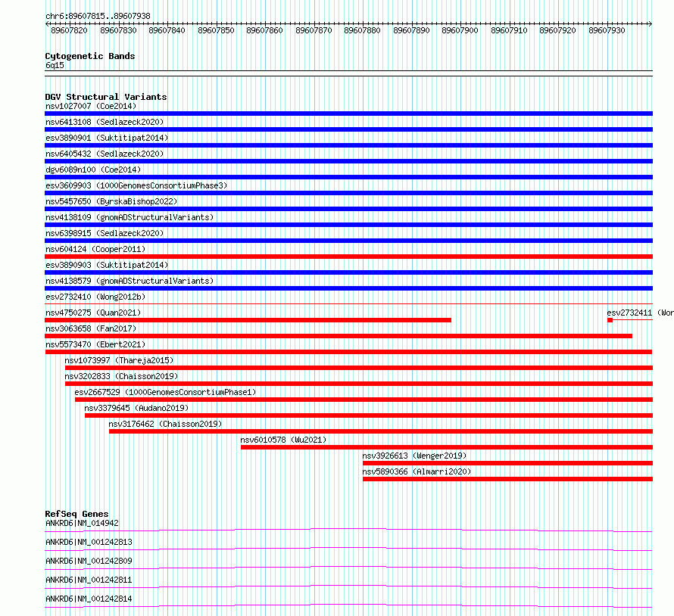Click the blue bar under esv3890903
Image resolution: width=674 pixels, height=616 pixels.
point(348,272)
